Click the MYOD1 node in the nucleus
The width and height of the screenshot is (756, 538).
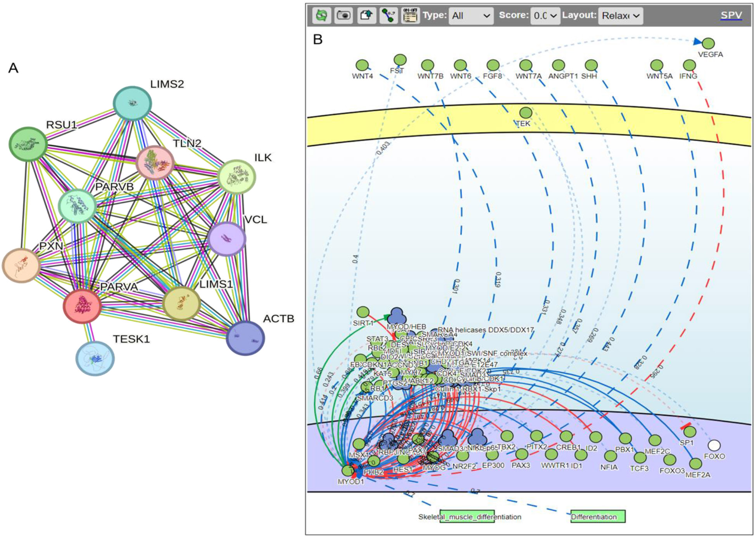click(x=348, y=471)
